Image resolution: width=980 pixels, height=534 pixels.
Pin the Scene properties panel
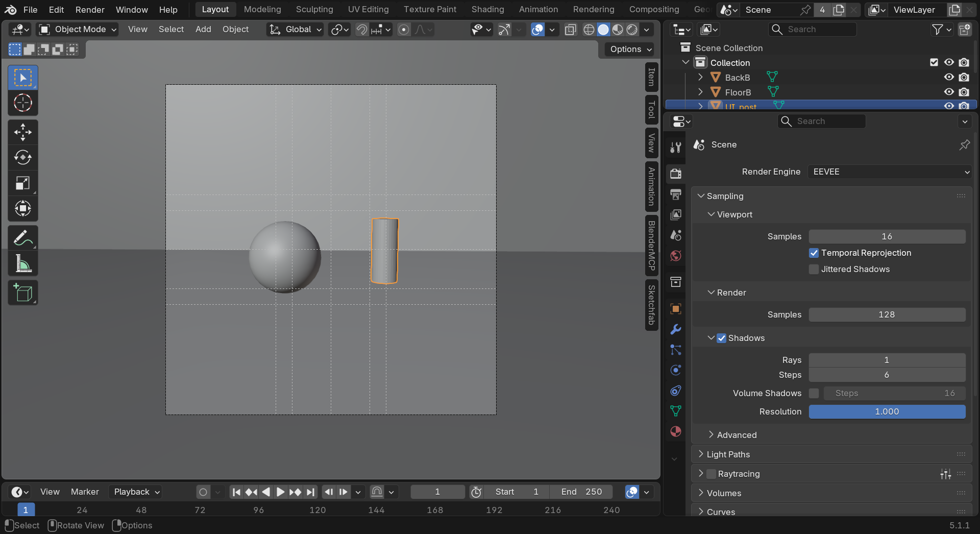click(x=964, y=145)
